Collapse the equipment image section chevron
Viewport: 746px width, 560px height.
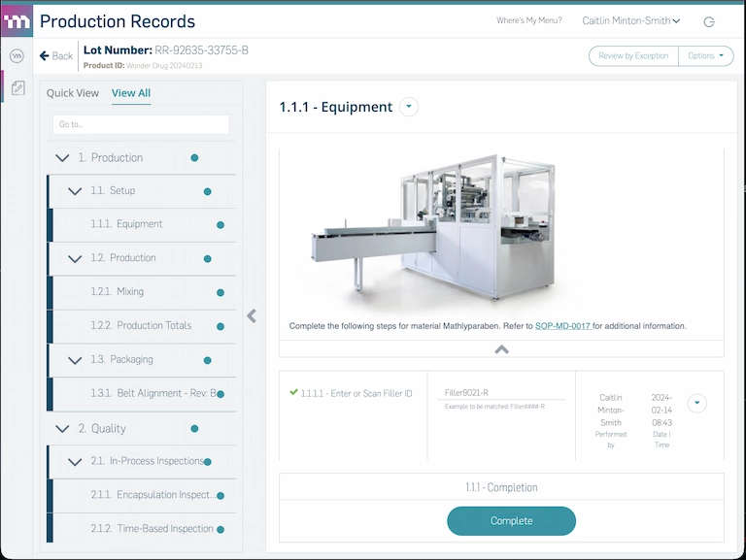pyautogui.click(x=501, y=349)
